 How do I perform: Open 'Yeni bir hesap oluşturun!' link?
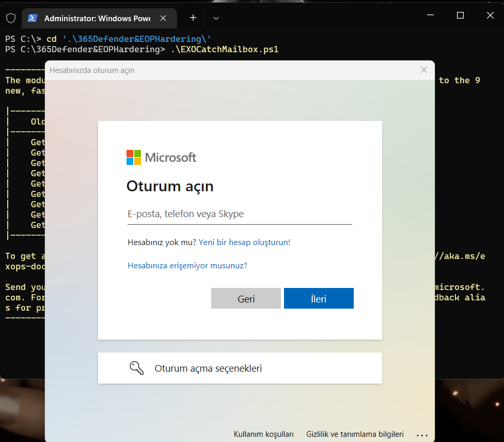tap(244, 242)
